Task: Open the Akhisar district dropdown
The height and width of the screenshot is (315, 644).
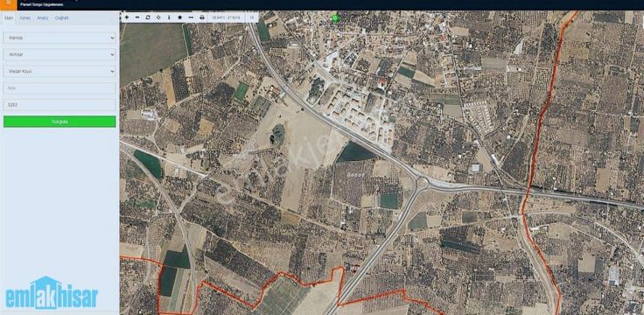Action: tap(59, 54)
